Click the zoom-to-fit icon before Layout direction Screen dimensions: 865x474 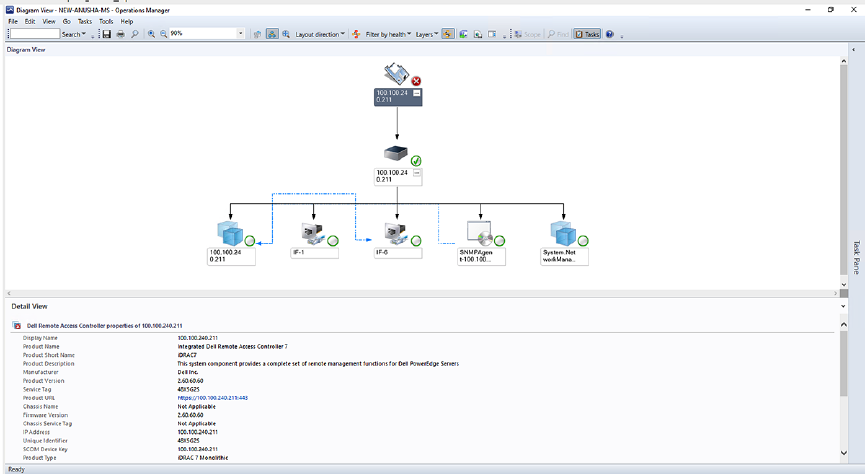[286, 34]
